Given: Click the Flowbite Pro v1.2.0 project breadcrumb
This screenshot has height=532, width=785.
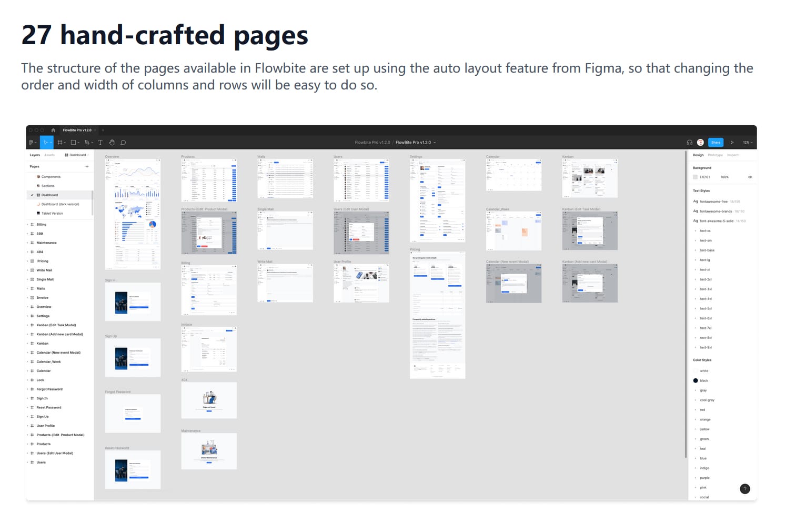Looking at the screenshot, I should point(373,143).
